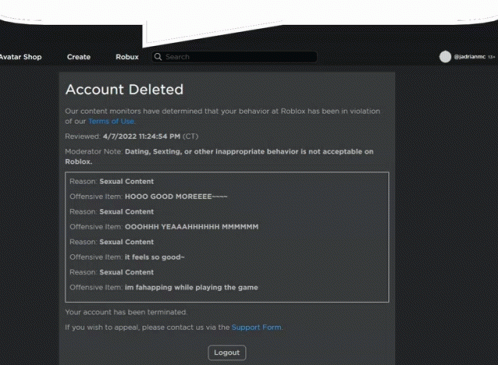Select text 'OOOHHH YEAAAHHHHHH MMMMMM'

[x=192, y=227]
